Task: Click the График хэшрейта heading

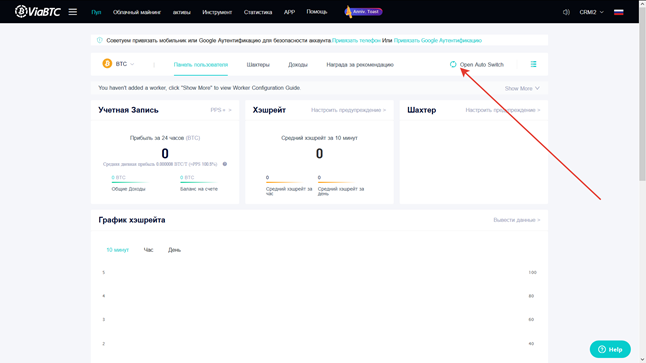Action: 132,220
